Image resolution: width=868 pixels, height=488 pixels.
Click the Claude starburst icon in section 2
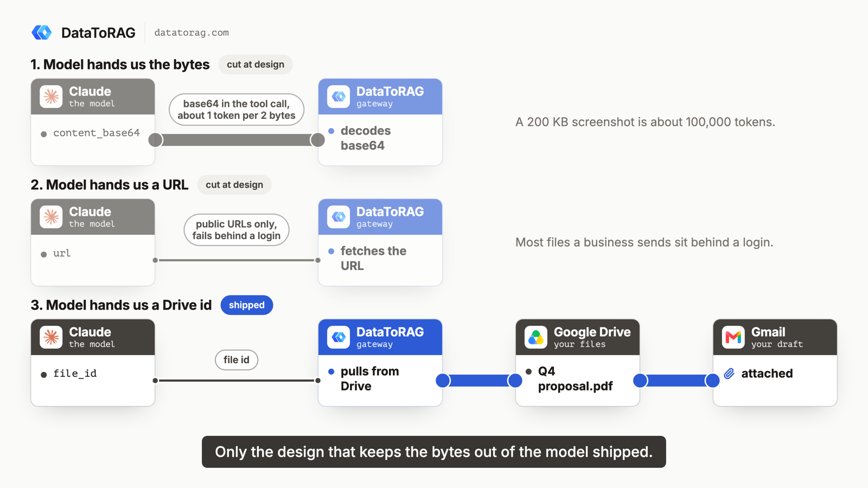(x=51, y=217)
